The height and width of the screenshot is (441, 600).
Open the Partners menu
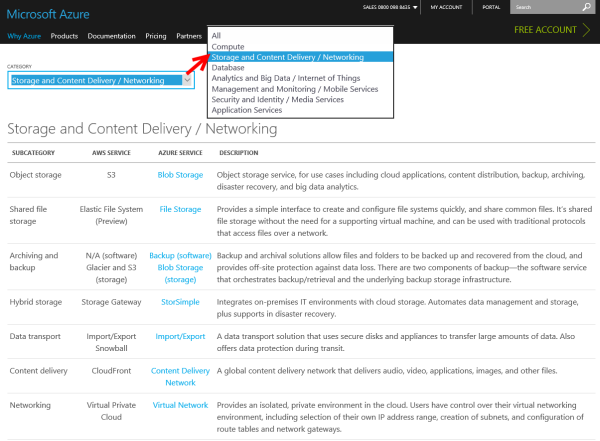189,36
